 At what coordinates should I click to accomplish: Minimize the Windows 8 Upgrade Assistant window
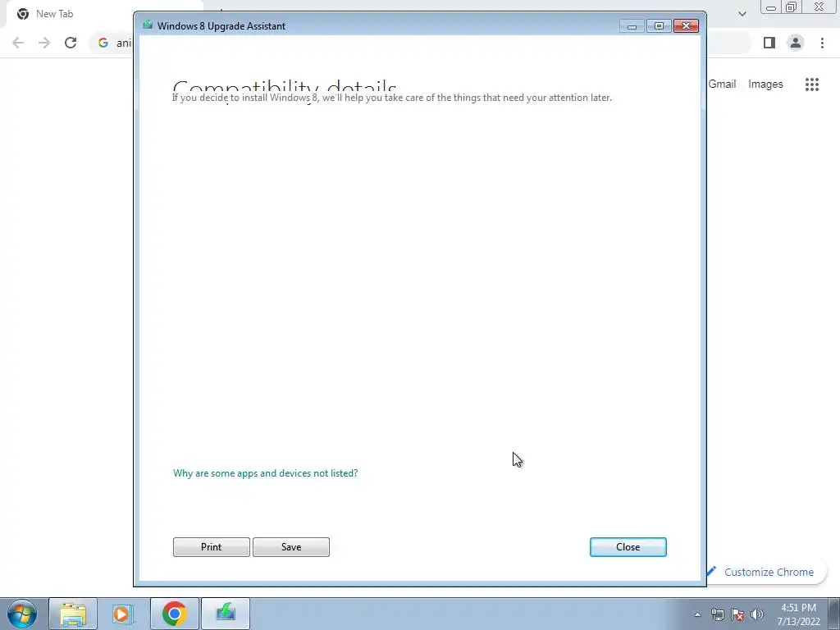click(x=632, y=26)
